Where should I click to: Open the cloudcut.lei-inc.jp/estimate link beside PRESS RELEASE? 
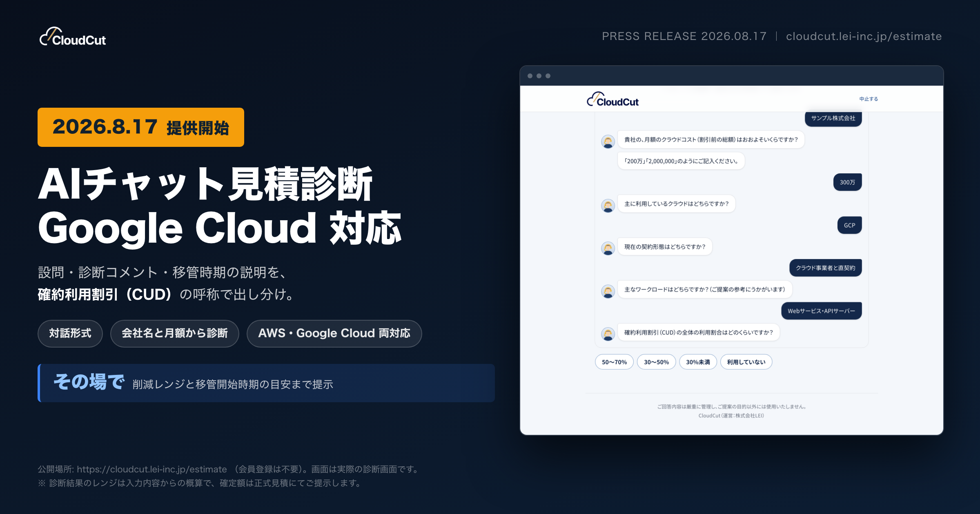point(864,36)
